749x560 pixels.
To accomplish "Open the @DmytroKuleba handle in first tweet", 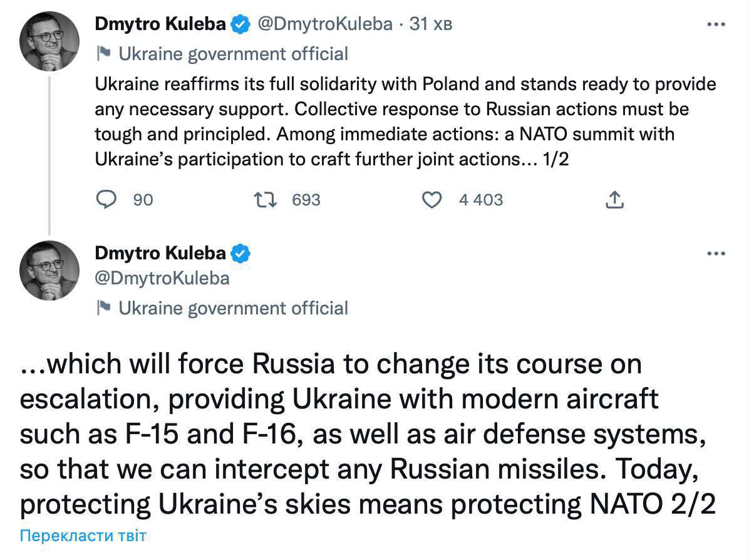I will tap(326, 24).
